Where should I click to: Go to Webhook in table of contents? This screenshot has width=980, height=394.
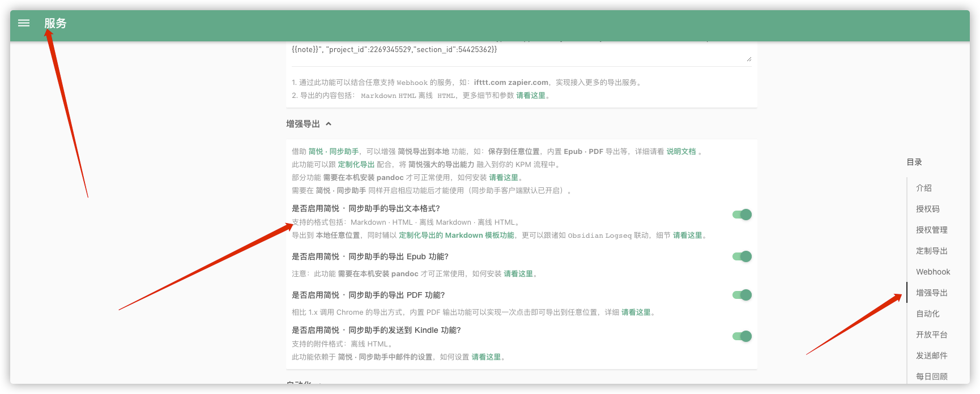coord(933,272)
